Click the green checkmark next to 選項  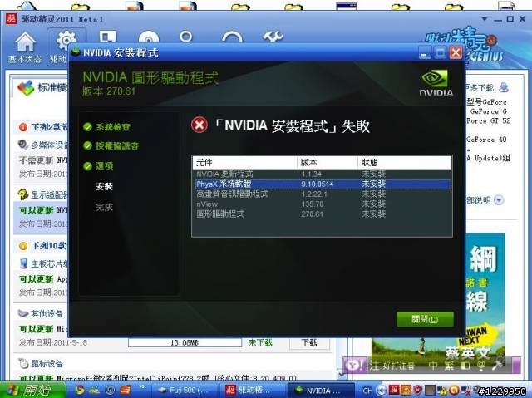87,166
